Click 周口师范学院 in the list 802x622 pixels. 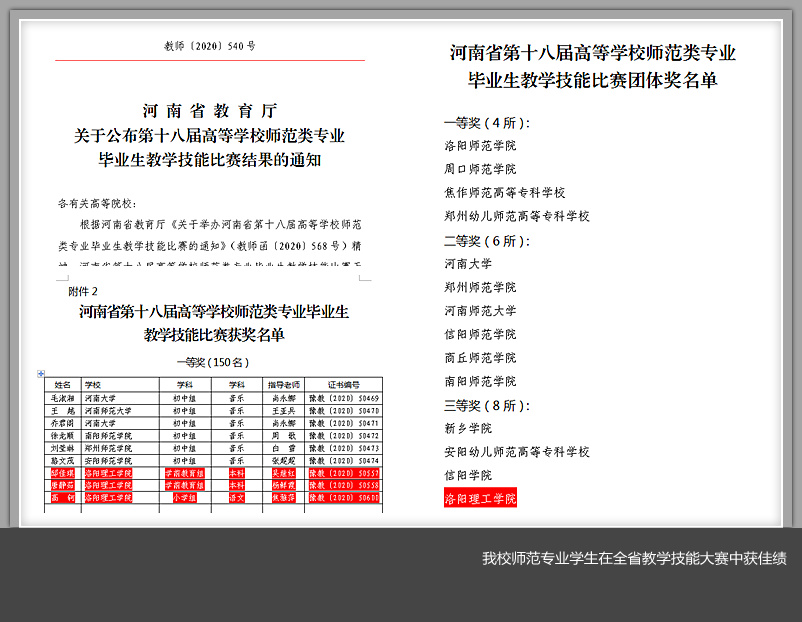pos(480,169)
